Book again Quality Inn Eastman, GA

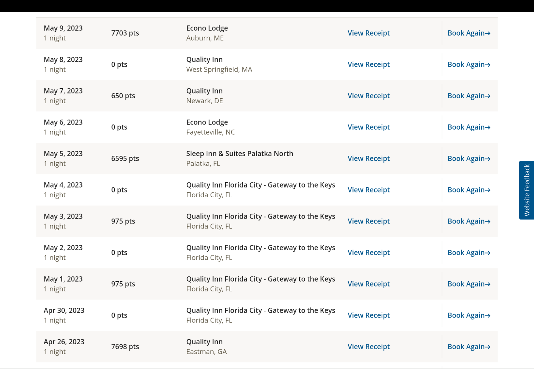tap(469, 347)
